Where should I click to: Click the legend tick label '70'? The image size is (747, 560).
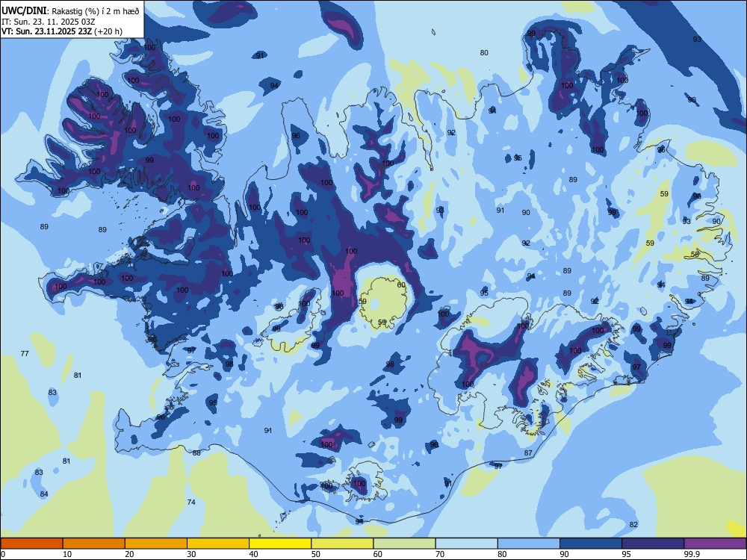(x=440, y=554)
